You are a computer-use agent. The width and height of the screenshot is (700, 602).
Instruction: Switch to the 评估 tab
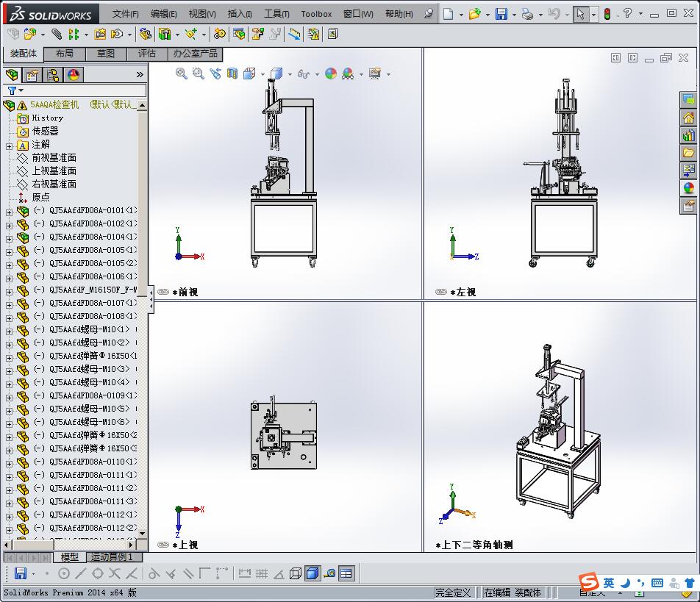coord(147,54)
